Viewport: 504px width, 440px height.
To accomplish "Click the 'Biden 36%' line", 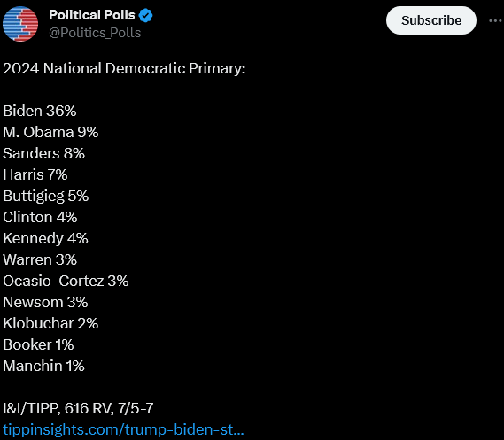I will coord(40,111).
